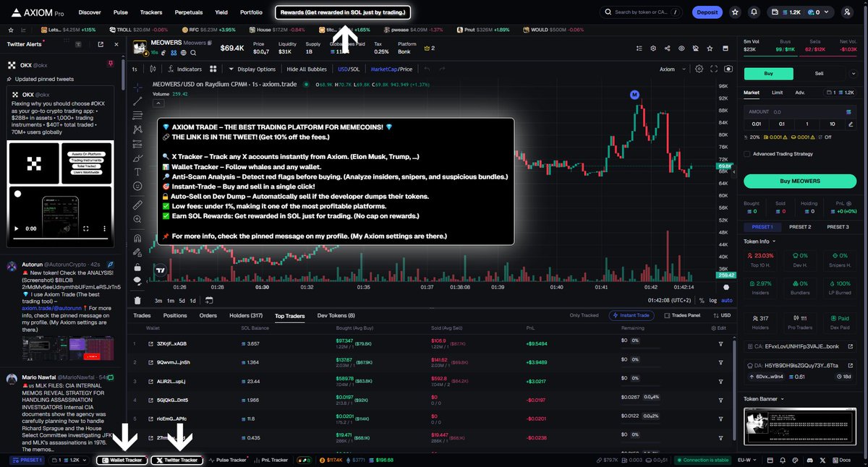Toggle MarketCap/Price chart mode

[x=391, y=69]
